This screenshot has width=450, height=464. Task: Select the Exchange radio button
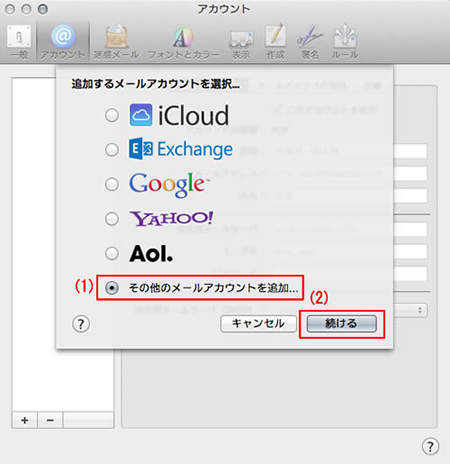click(x=112, y=150)
